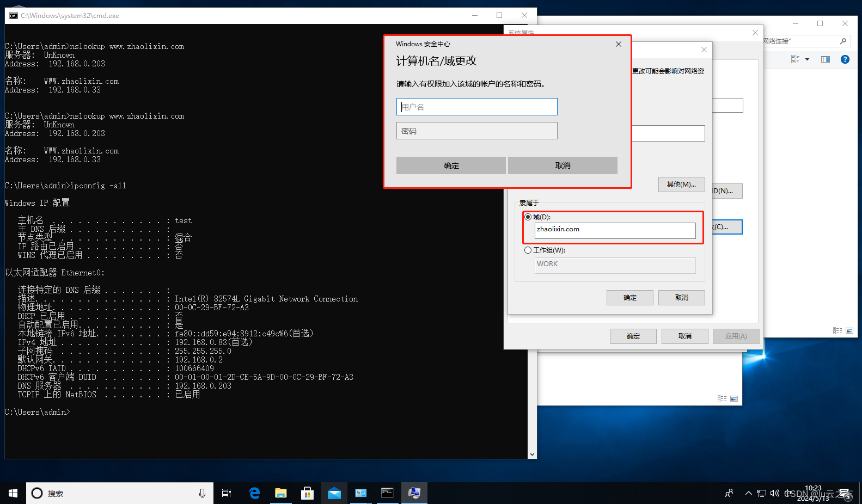Click the volume speaker tray icon
This screenshot has height=504, width=862.
[774, 493]
